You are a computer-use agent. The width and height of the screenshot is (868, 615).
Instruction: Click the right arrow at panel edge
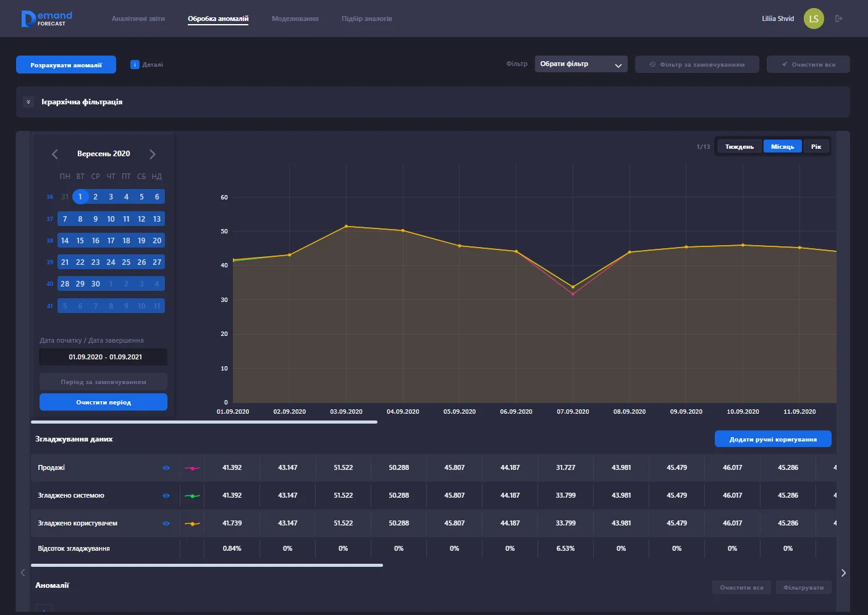click(843, 573)
